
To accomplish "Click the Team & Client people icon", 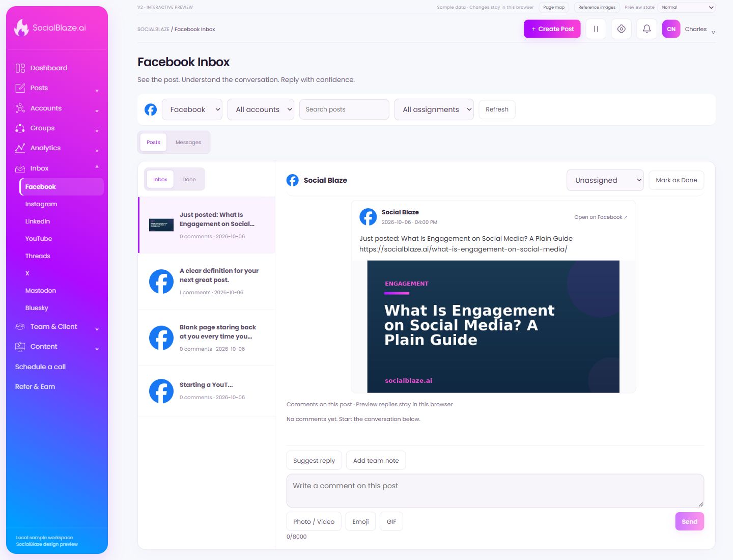I will 20,327.
